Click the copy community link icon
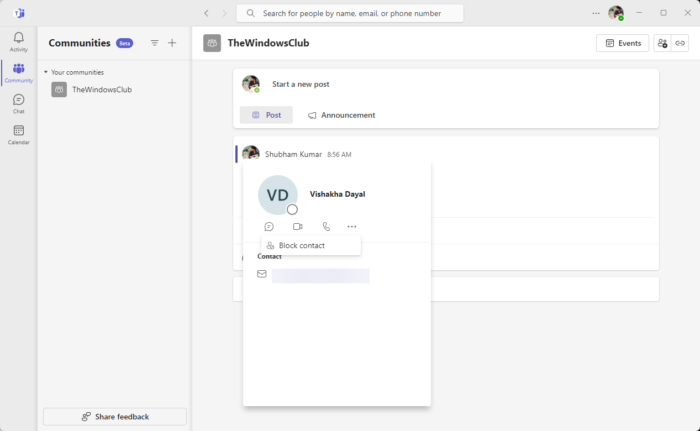This screenshot has width=700, height=431. pyautogui.click(x=681, y=43)
